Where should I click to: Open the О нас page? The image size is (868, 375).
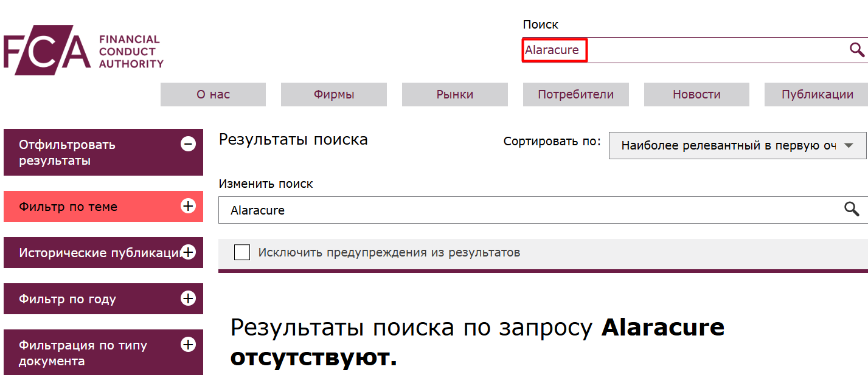(x=212, y=94)
